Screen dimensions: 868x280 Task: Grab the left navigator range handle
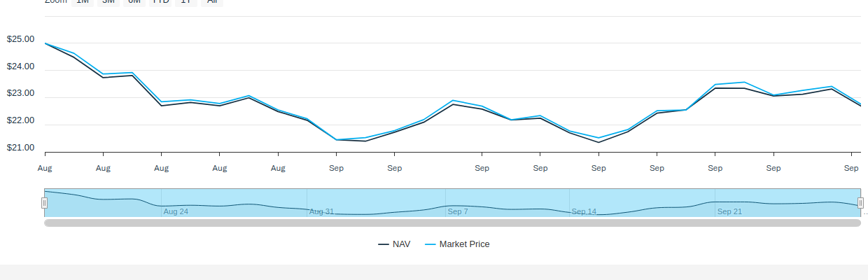point(44,203)
